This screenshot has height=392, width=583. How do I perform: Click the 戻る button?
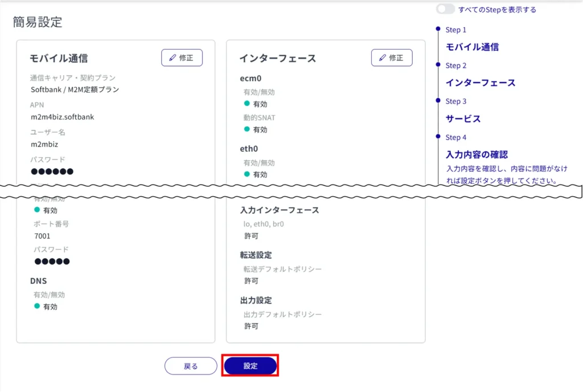coord(191,366)
